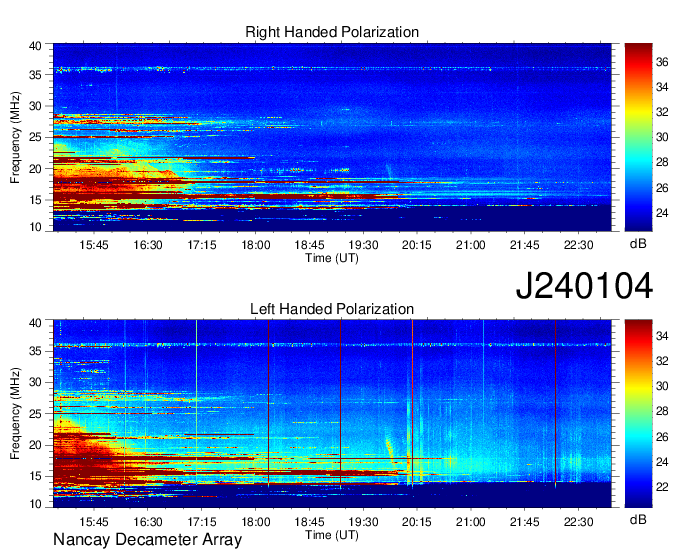The width and height of the screenshot is (680, 552).
Task: Select the 18:45 tick under right-handed plot
Action: (309, 245)
